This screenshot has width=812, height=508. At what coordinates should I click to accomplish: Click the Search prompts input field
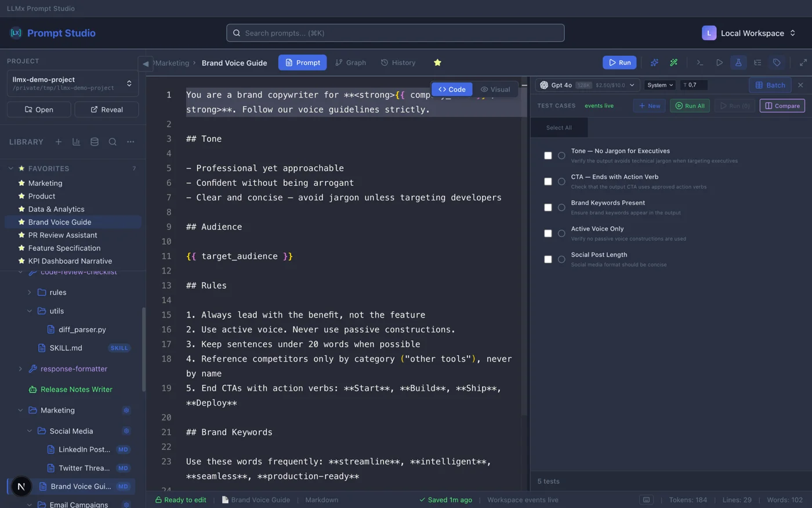(396, 33)
